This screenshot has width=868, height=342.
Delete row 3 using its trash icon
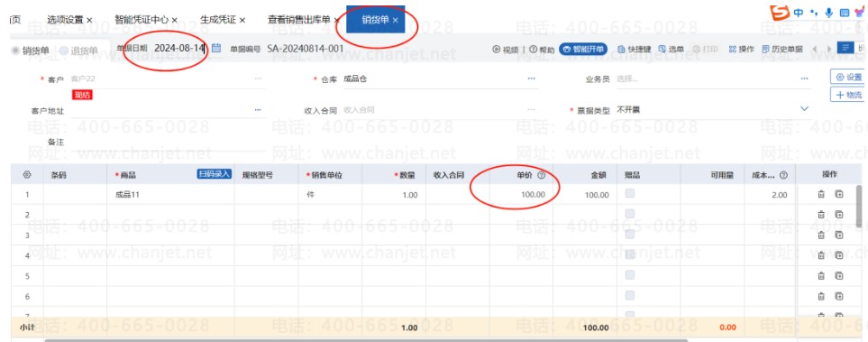(821, 235)
